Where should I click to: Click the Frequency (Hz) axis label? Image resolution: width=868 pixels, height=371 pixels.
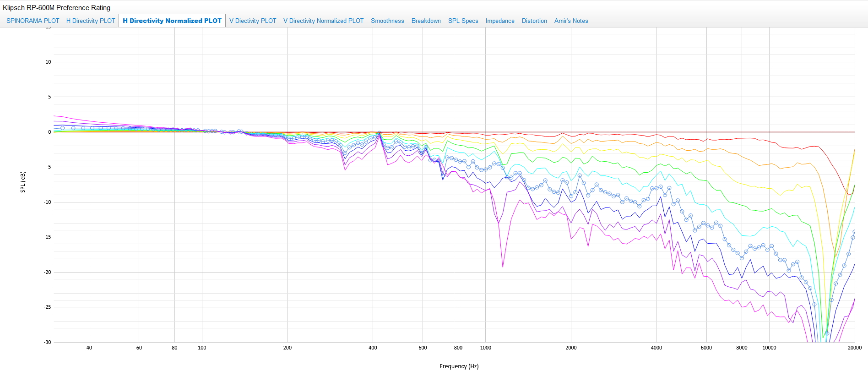point(459,366)
